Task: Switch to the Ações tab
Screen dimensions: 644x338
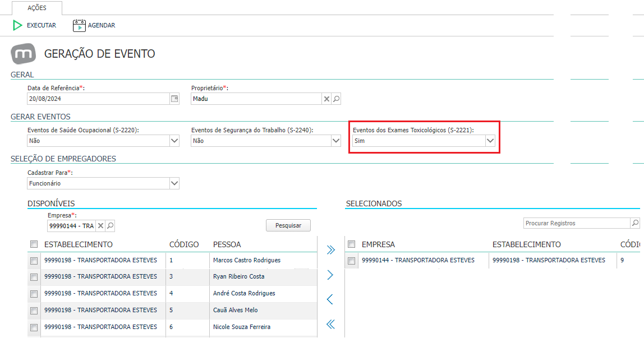Action: (37, 8)
